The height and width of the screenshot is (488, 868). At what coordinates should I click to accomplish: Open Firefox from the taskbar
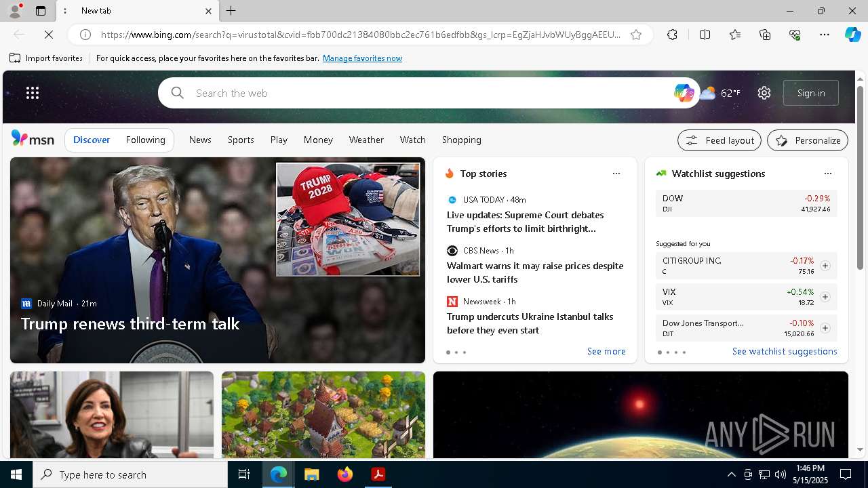click(x=345, y=474)
